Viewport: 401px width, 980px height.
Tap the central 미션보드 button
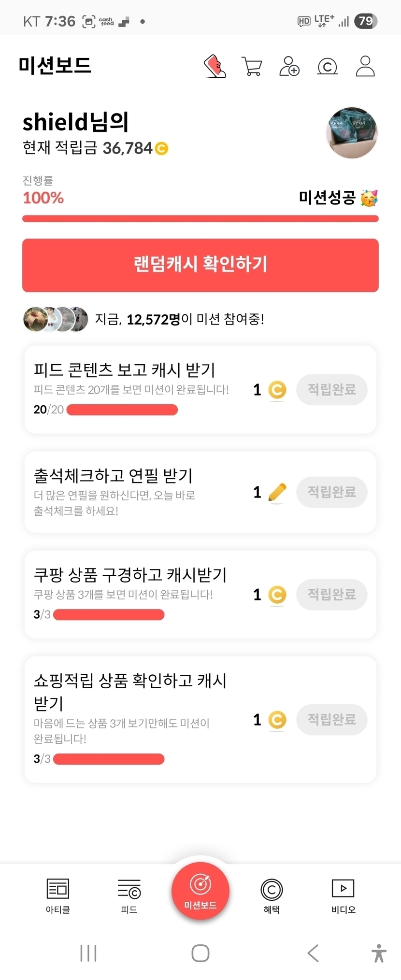200,891
